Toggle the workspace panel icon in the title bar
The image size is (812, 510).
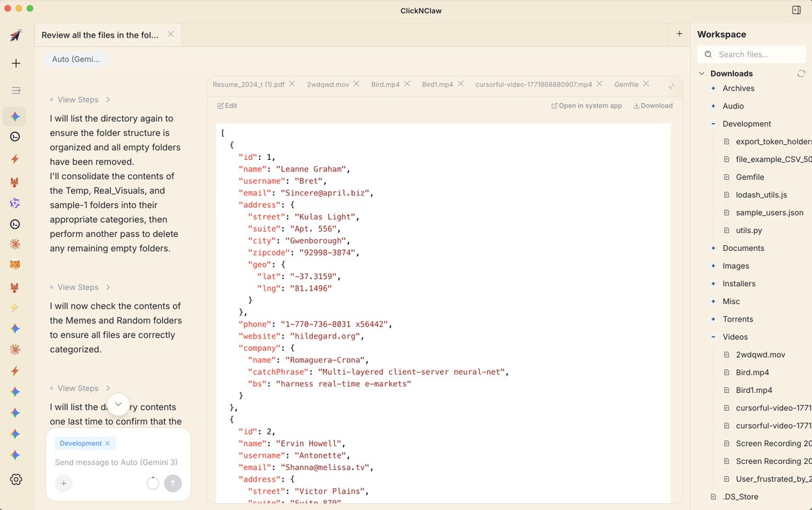tap(796, 9)
